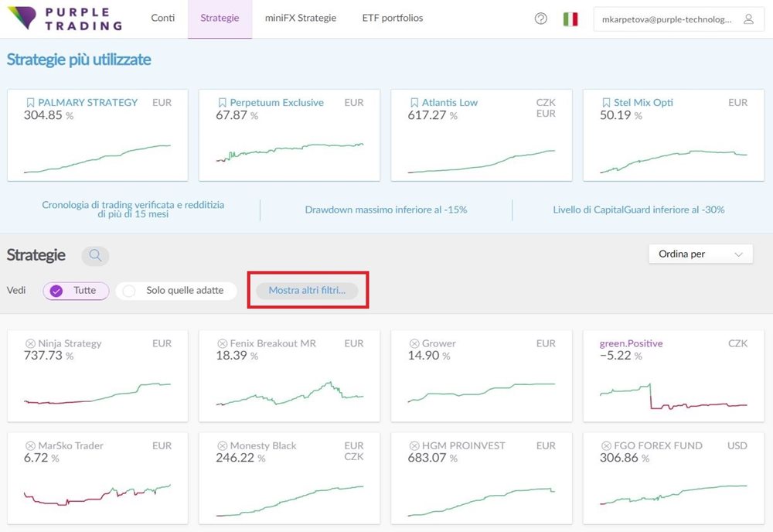Screen dimensions: 773x532
Task: Click Fenix Breakout MR title
Action: tap(273, 343)
